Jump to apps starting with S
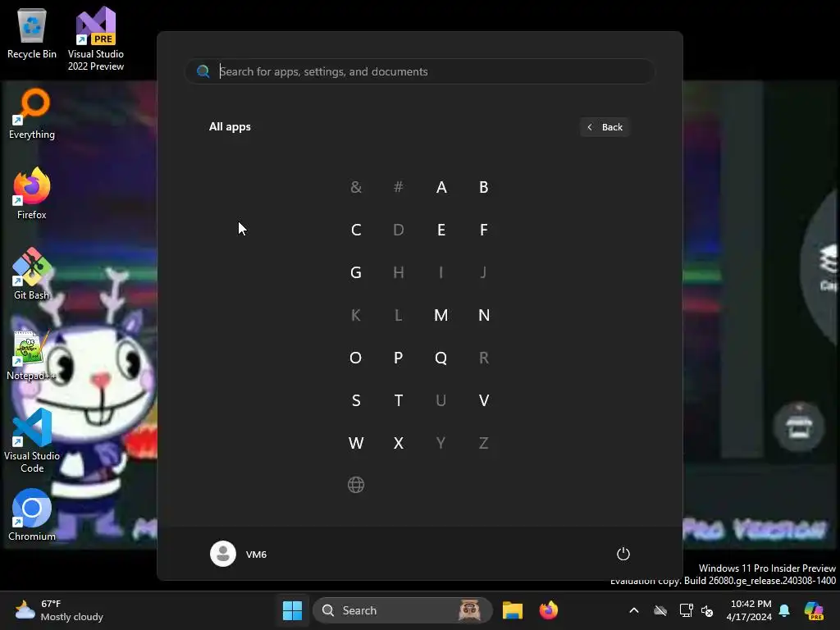Image resolution: width=840 pixels, height=630 pixels. [x=356, y=400]
